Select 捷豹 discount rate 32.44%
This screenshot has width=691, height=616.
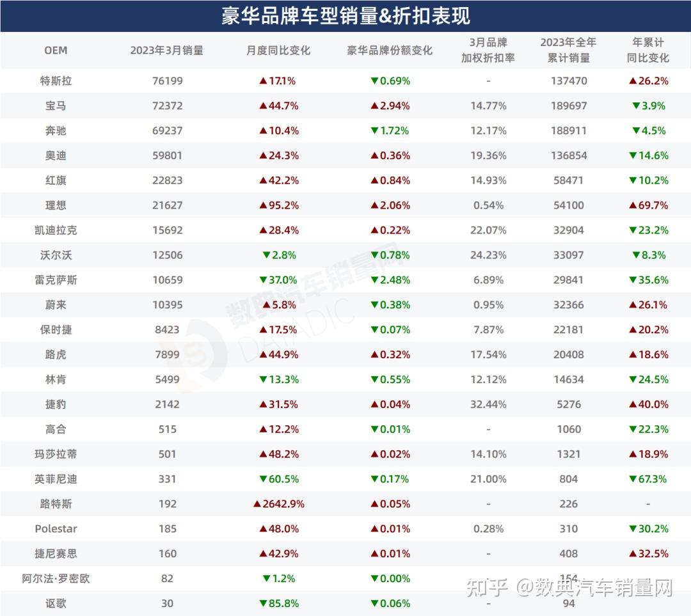[488, 404]
